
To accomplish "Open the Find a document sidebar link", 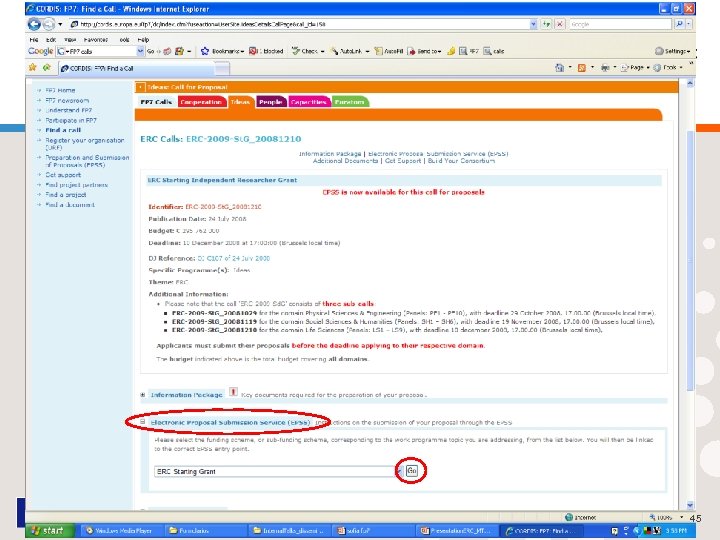I will (x=70, y=205).
